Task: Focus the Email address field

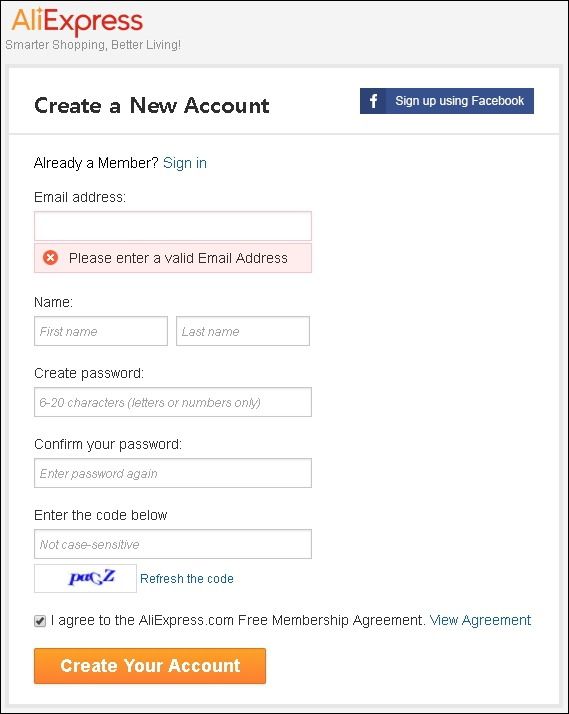Action: click(173, 226)
